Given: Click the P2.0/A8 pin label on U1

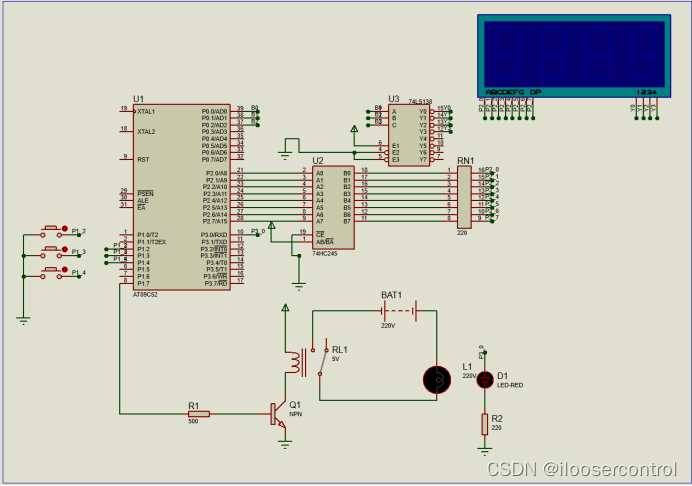Looking at the screenshot, I should 217,173.
